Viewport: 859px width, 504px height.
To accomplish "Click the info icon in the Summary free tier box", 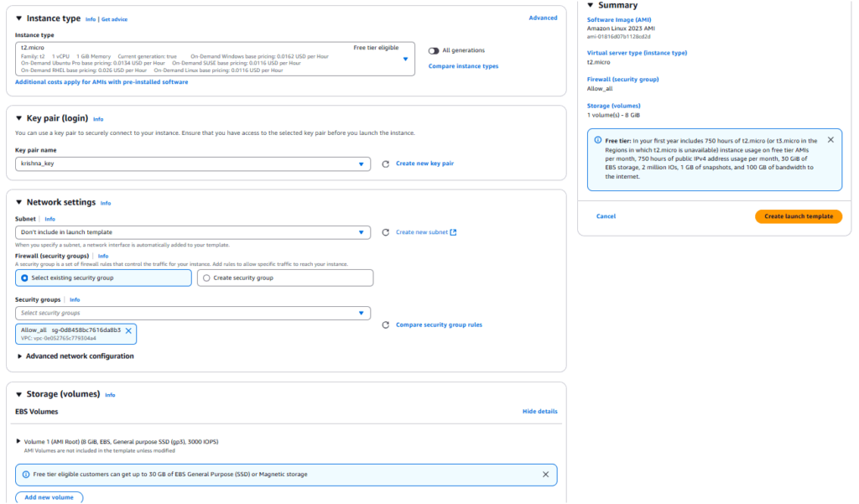I will pos(597,140).
